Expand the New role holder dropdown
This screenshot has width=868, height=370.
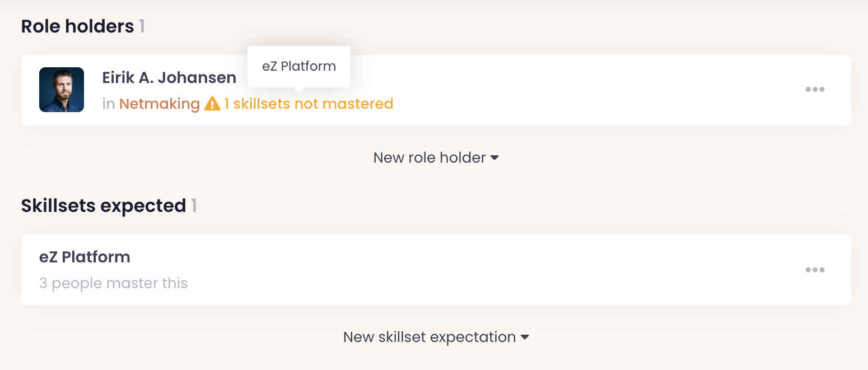tap(430, 158)
